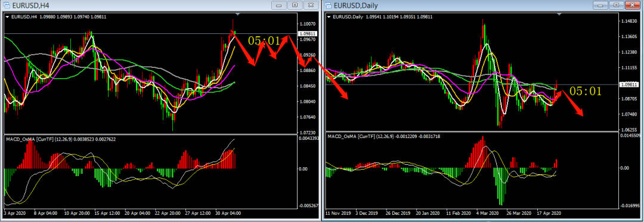The height and width of the screenshot is (222, 644).
Task: Maximize the EURUSD,Daily chart window
Action: (x=617, y=5)
